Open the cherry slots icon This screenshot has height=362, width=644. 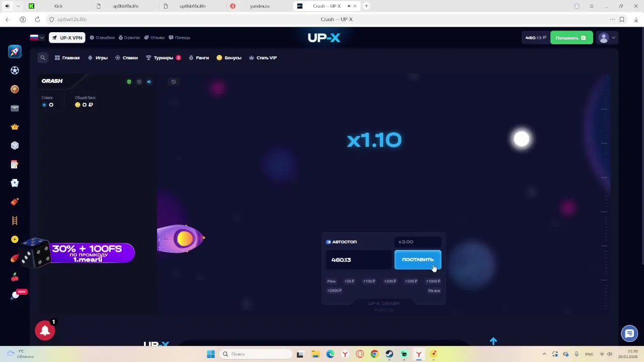click(x=15, y=277)
